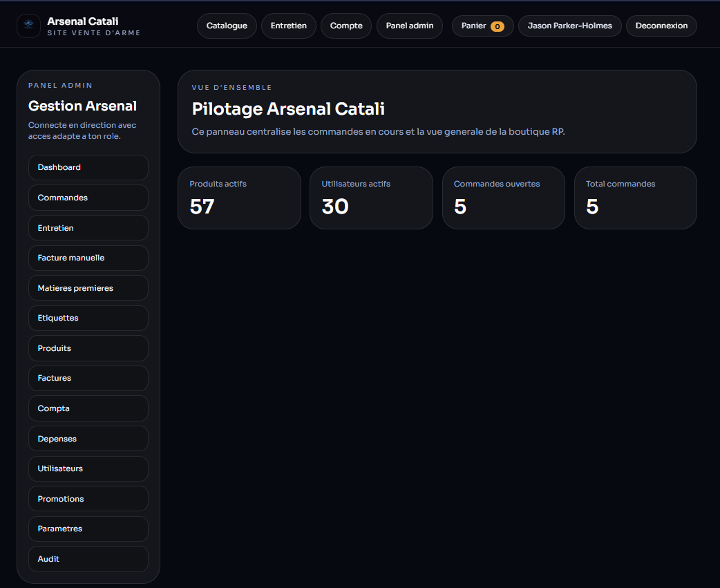The image size is (720, 588).
Task: Select Dashboard in the admin sidebar
Action: [x=88, y=167]
